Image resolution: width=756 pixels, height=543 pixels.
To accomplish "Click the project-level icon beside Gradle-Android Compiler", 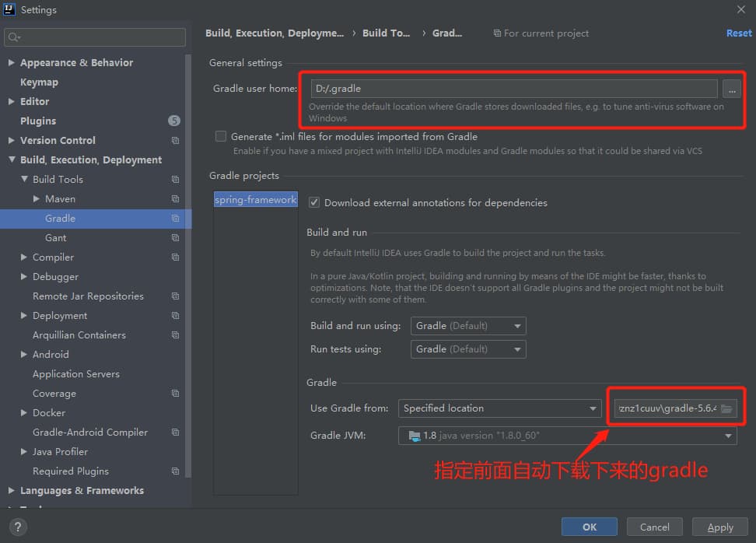I will pyautogui.click(x=176, y=432).
